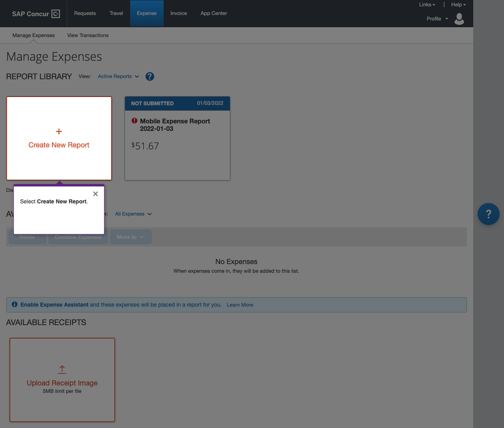Viewport: 504px width, 428px height.
Task: Switch to View Transactions
Action: (x=88, y=35)
